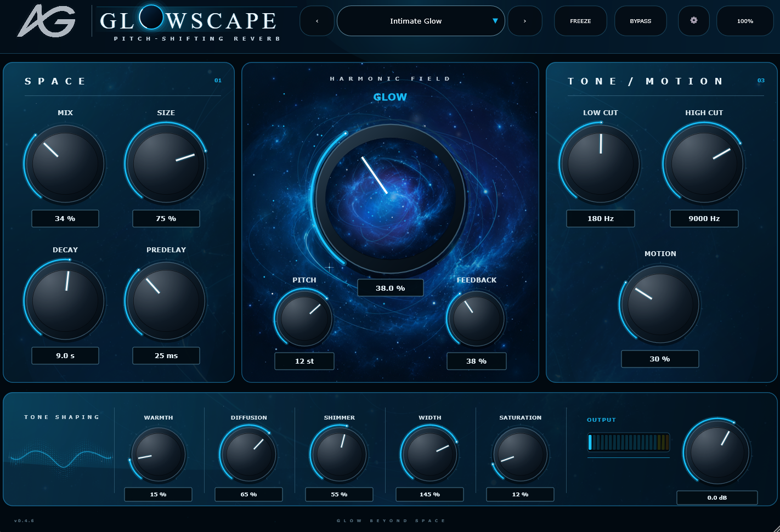Image resolution: width=780 pixels, height=532 pixels.
Task: Click the 100% zoom button
Action: coord(745,21)
